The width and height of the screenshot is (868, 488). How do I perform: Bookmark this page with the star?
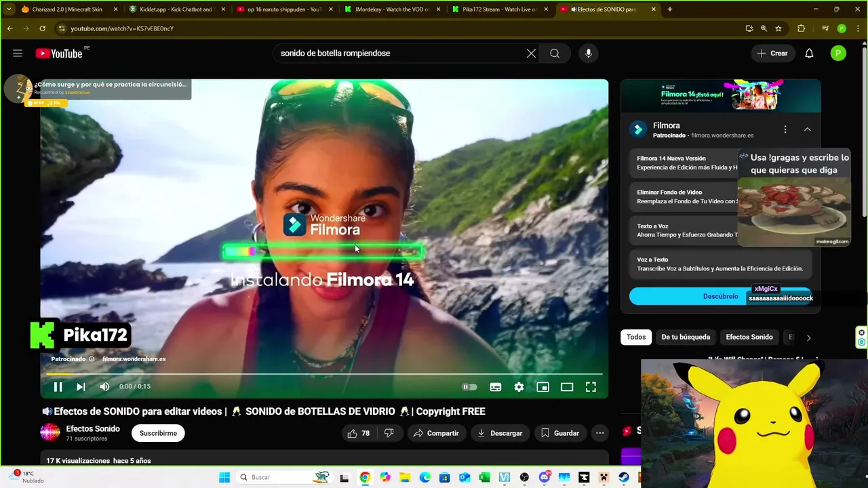pos(778,28)
